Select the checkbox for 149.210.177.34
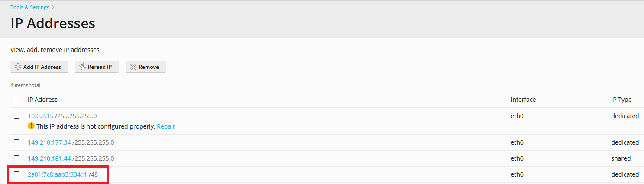Viewport: 644px width, 184px height. pyautogui.click(x=16, y=142)
